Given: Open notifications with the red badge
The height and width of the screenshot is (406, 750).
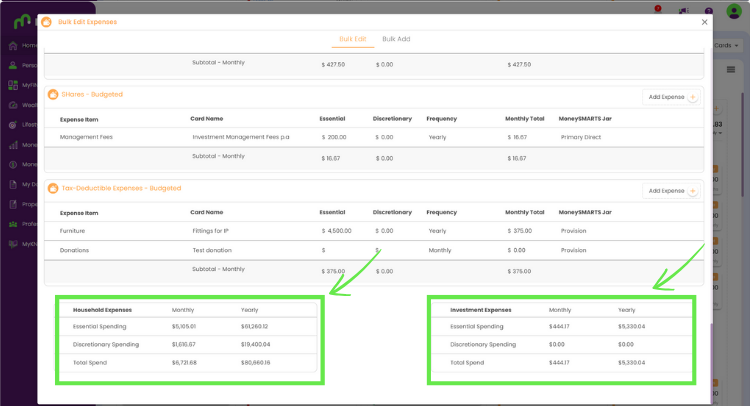Looking at the screenshot, I should pyautogui.click(x=658, y=9).
